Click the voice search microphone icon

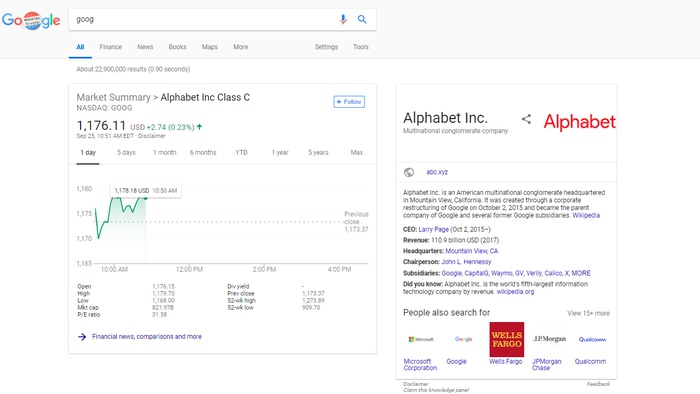point(343,19)
